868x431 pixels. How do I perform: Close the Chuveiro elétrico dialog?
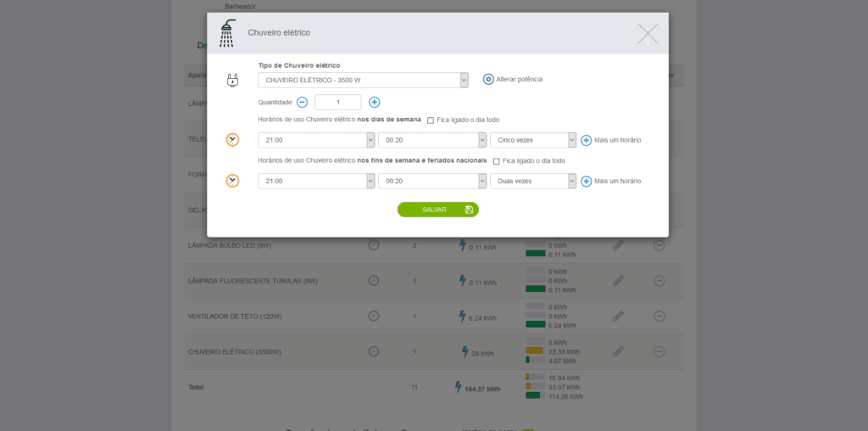tap(648, 34)
